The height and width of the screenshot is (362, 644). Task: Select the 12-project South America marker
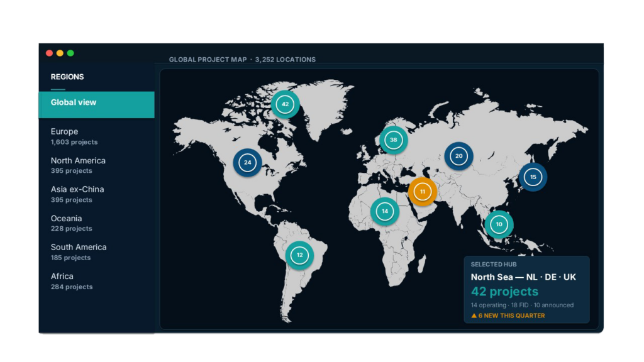(x=300, y=255)
